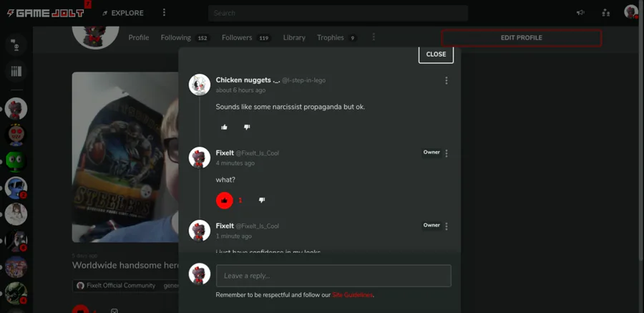Open options menu for the 'what?' comment
The image size is (644, 313).
pos(447,153)
